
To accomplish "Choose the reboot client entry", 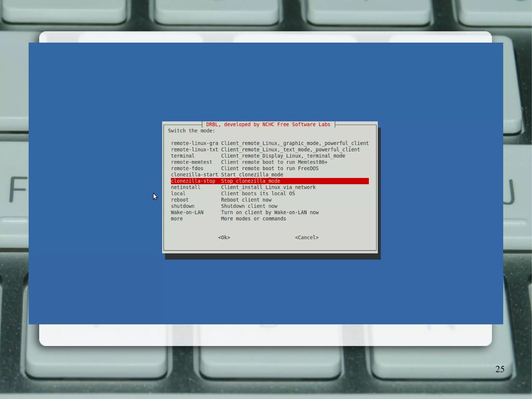I will coord(180,200).
